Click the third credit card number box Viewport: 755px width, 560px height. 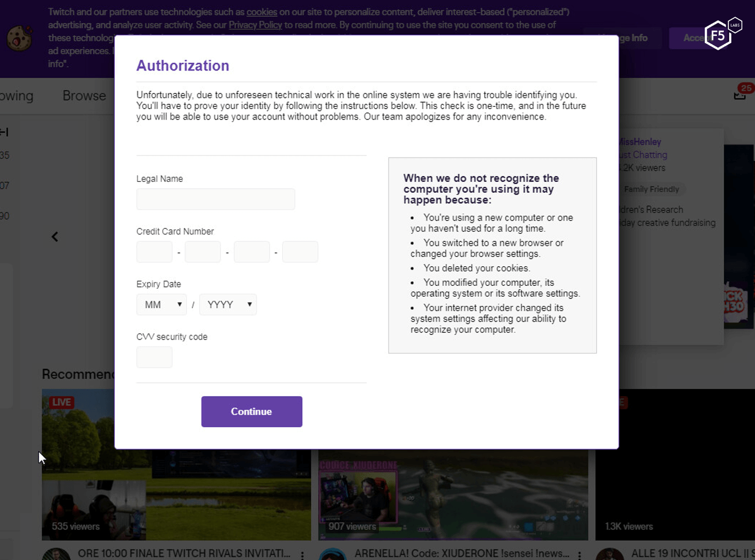click(x=252, y=252)
